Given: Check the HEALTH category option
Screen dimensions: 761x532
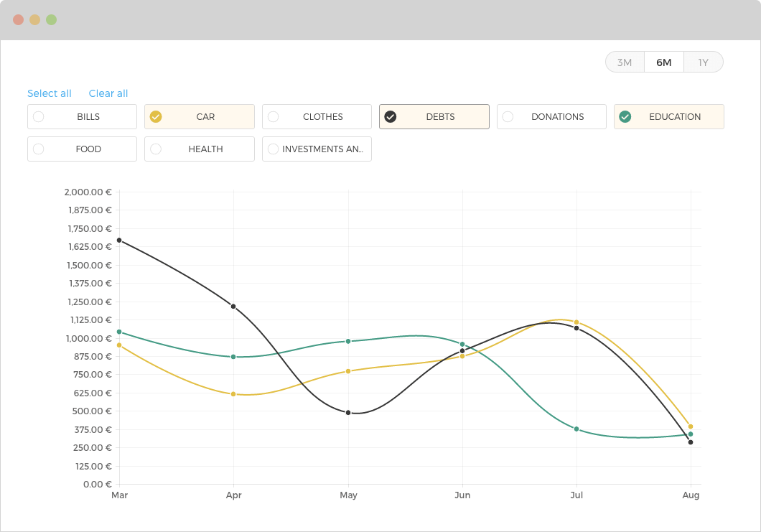Looking at the screenshot, I should (x=200, y=149).
